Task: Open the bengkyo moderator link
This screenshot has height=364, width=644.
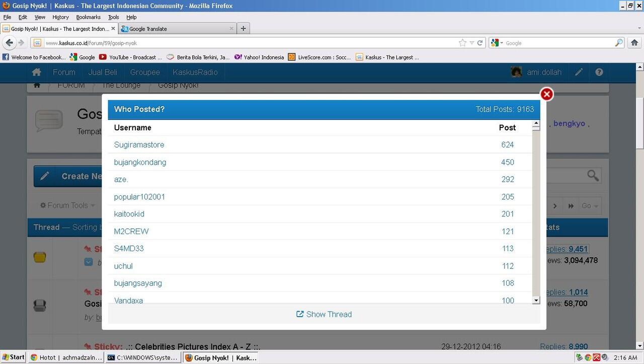Action: 569,123
